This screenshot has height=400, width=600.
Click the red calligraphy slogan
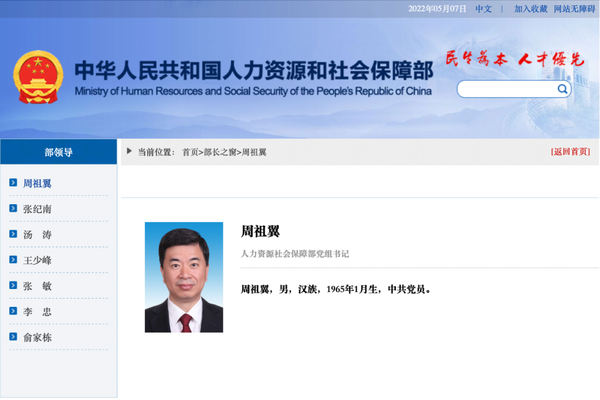point(515,59)
